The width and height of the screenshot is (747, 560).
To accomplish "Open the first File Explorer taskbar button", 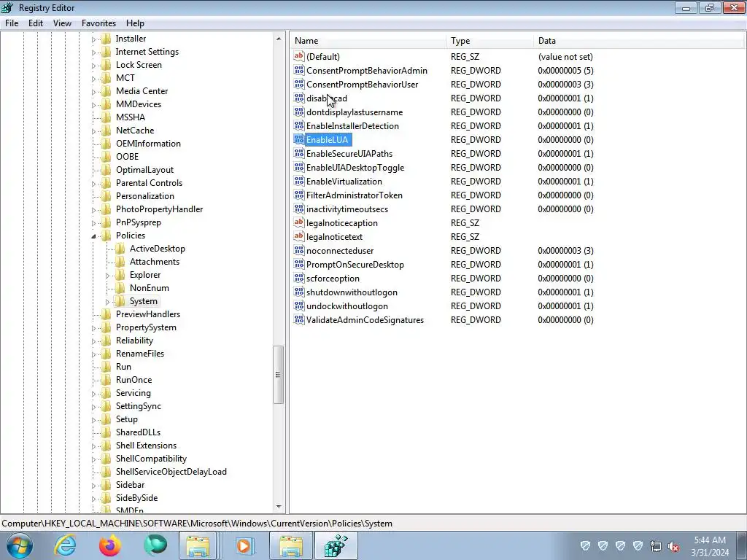I will 198,545.
